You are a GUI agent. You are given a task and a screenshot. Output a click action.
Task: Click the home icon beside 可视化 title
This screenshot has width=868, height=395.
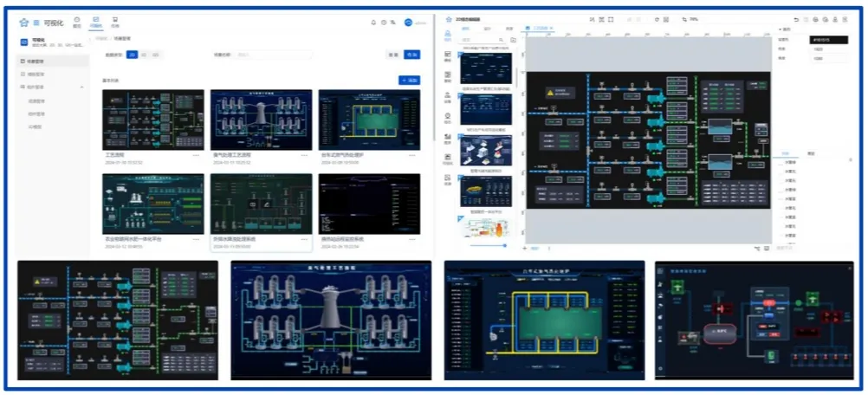pos(23,23)
